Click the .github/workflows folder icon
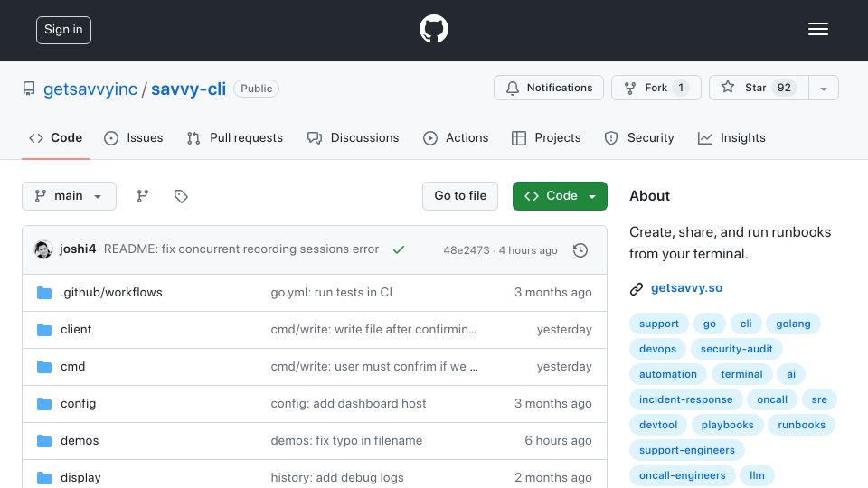868x488 pixels. (44, 293)
